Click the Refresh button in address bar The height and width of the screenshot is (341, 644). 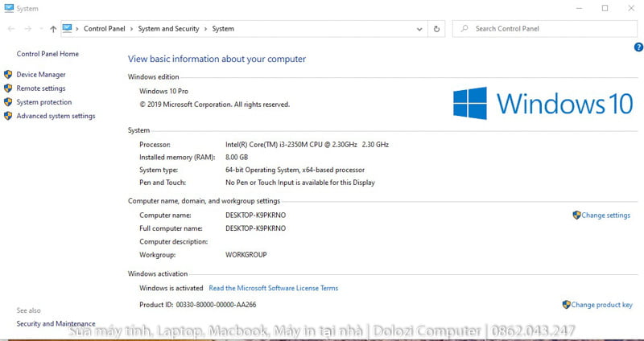(x=436, y=29)
